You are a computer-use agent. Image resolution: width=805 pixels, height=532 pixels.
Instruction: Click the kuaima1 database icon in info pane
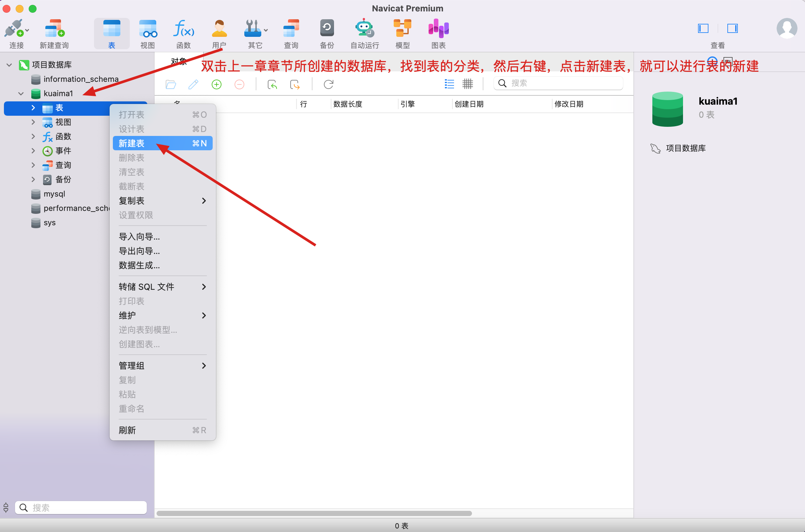[x=667, y=109]
